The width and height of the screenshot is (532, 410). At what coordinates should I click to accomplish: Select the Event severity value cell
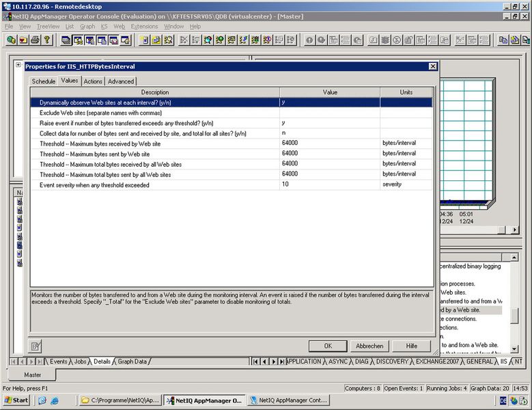pyautogui.click(x=329, y=184)
